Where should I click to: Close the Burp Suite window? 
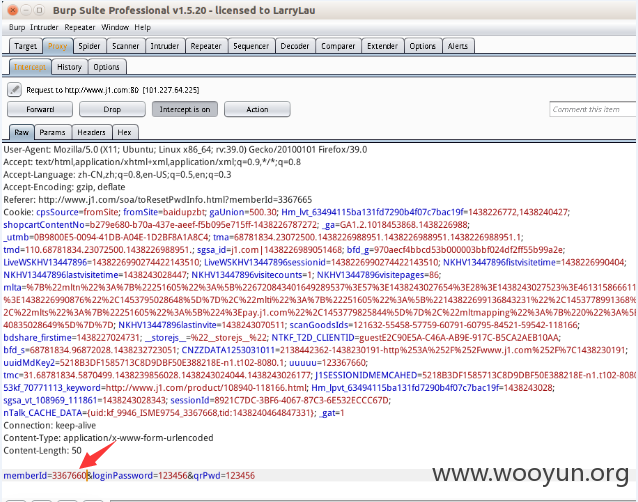click(x=13, y=10)
